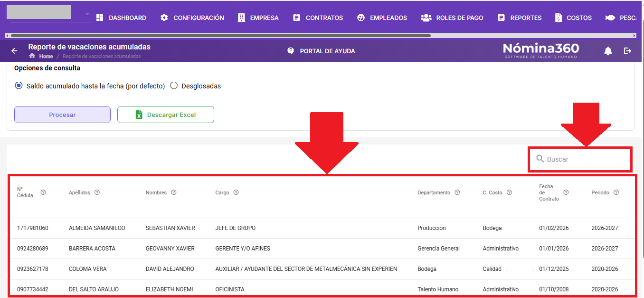
Task: Click help icon next to Departamento
Action: pos(457,192)
